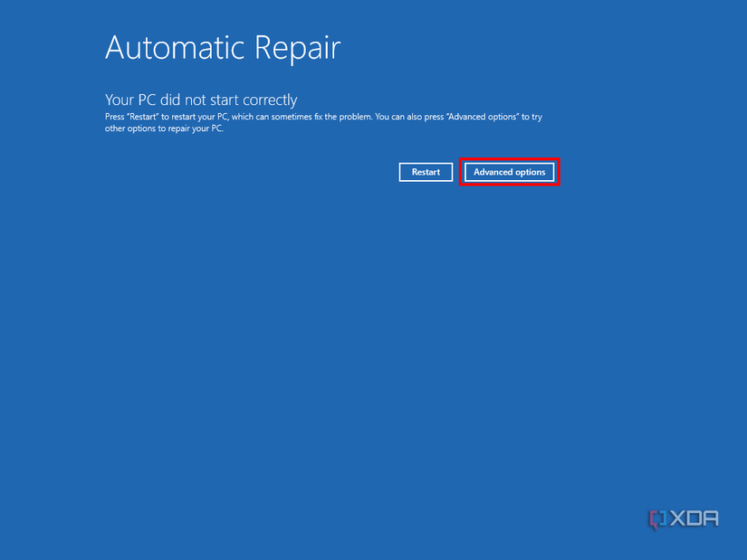This screenshot has height=560, width=747.
Task: Click 'did not start' in the subheading
Action: point(199,100)
